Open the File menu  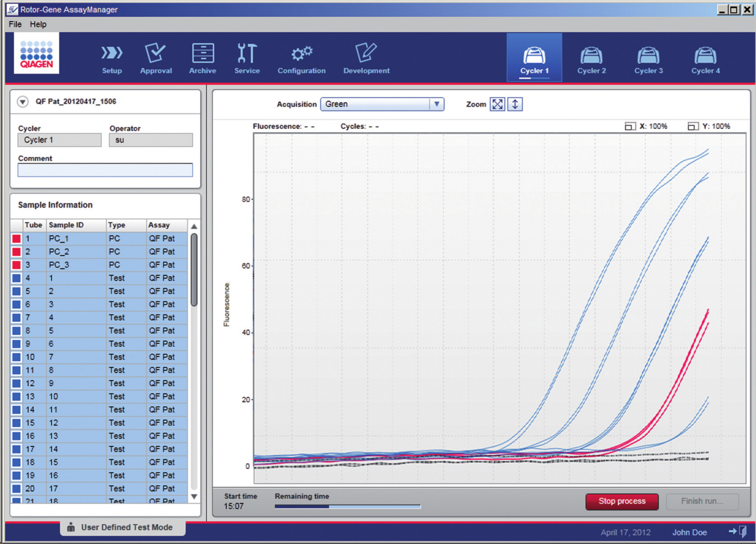pos(15,24)
